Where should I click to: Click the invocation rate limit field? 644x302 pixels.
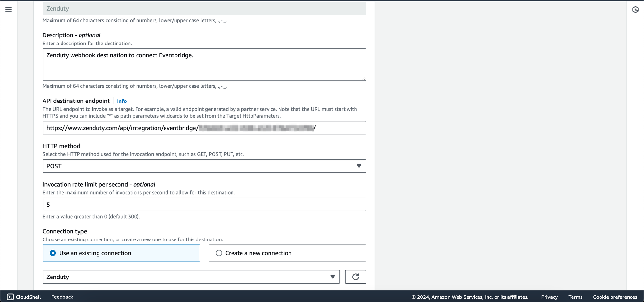click(x=204, y=204)
